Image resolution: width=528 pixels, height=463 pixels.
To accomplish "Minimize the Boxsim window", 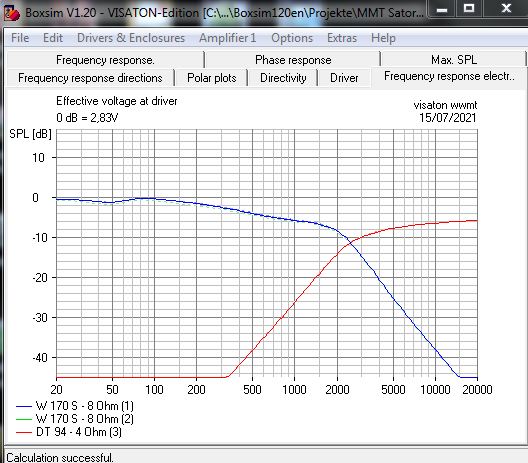I will [442, 9].
